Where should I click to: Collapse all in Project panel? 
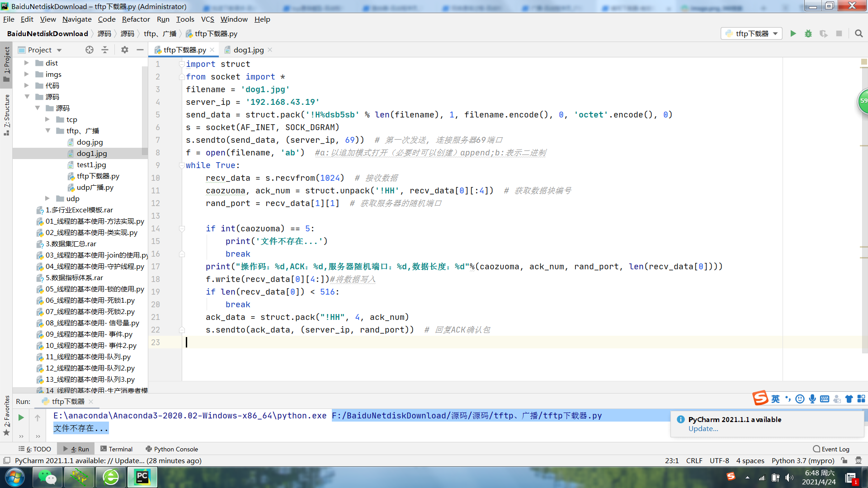pos(105,50)
